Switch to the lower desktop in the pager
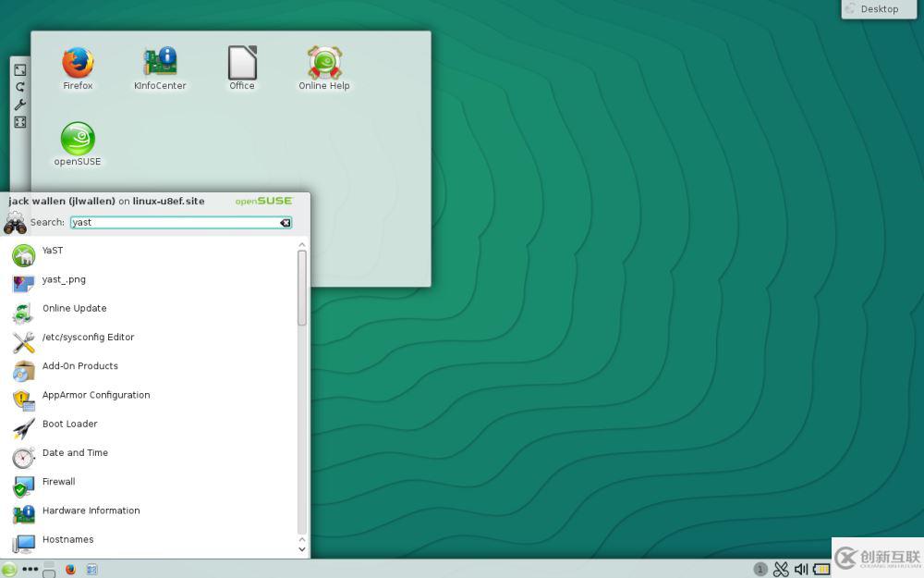This screenshot has width=924, height=578. pyautogui.click(x=49, y=574)
